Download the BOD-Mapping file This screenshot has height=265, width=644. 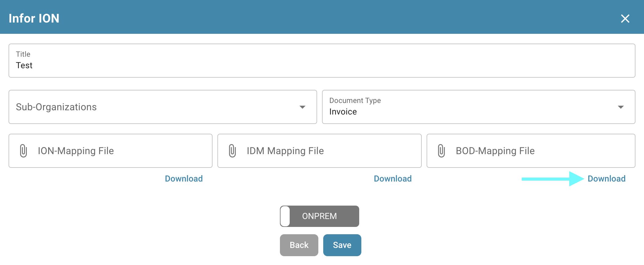(x=606, y=179)
